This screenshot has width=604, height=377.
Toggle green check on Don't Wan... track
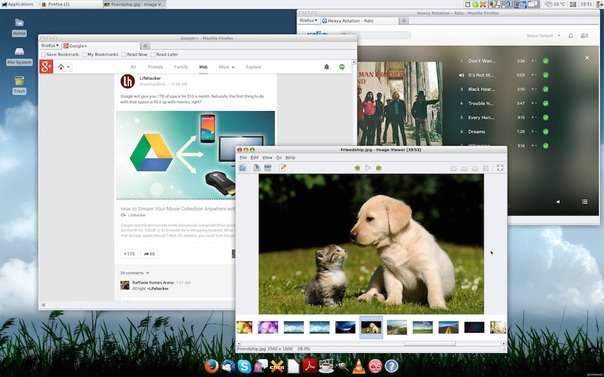pyautogui.click(x=545, y=61)
